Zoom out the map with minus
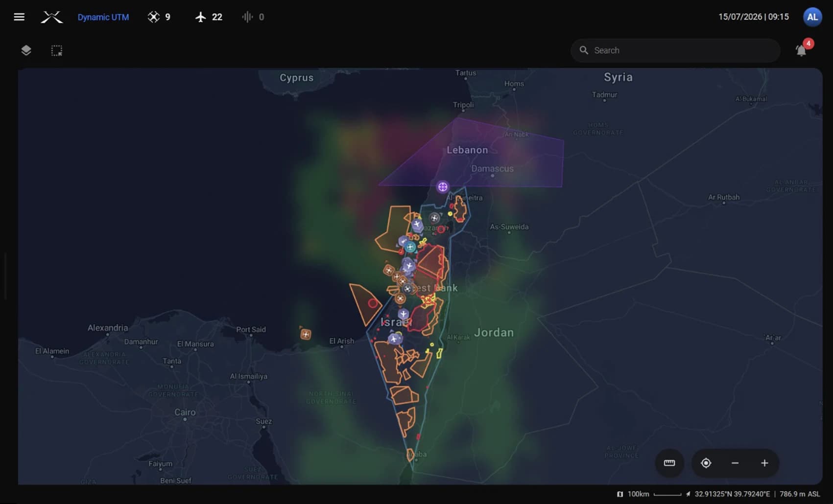Image resolution: width=833 pixels, height=504 pixels. (x=735, y=463)
